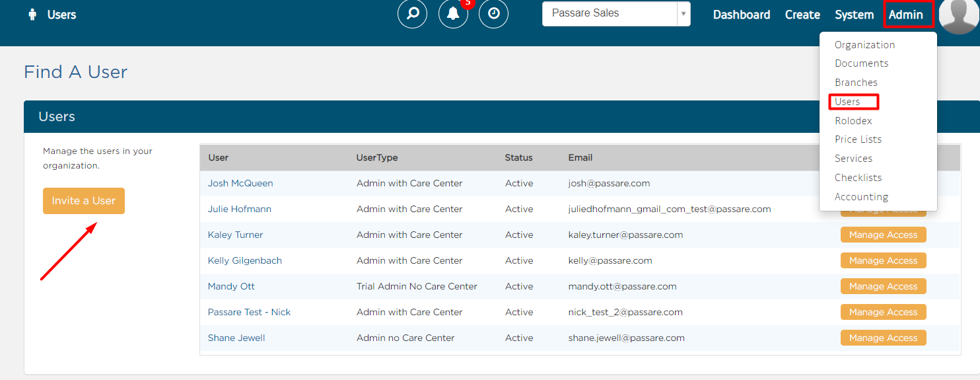
Task: Select Services from Admin menu
Action: point(853,159)
